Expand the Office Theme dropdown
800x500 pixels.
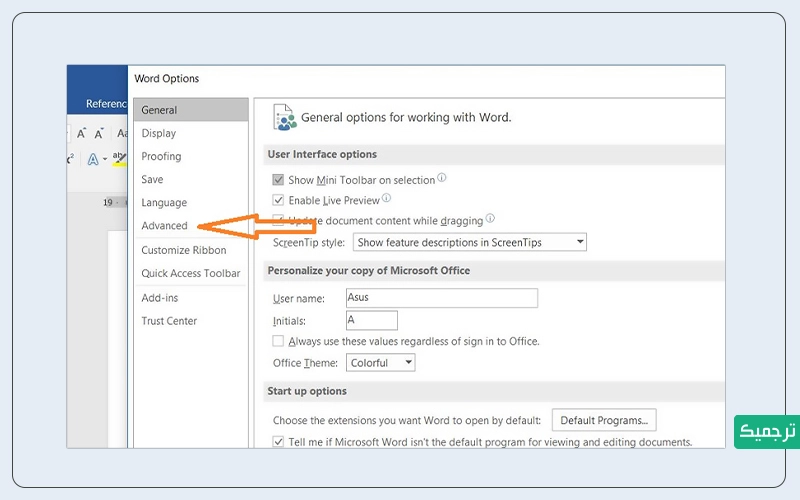pos(381,363)
